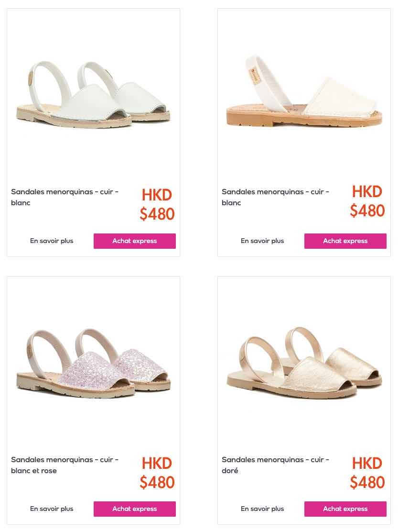Open the title under the single tan-soled sandal

coord(275,197)
